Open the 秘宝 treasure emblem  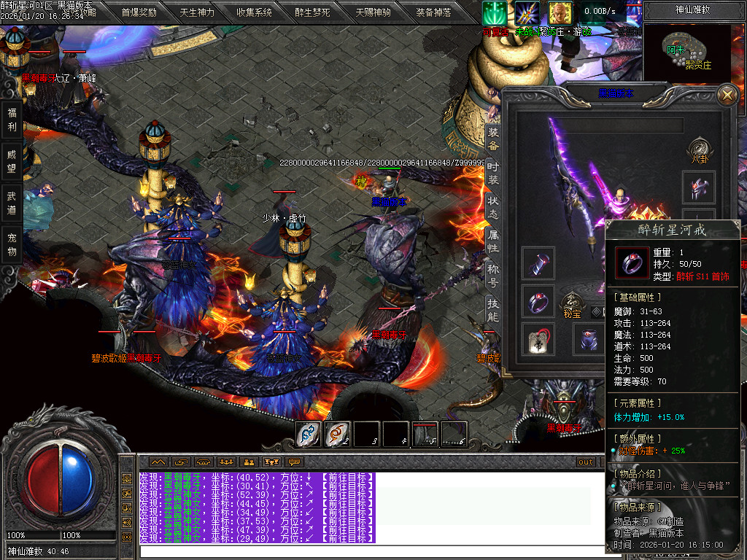[x=570, y=303]
